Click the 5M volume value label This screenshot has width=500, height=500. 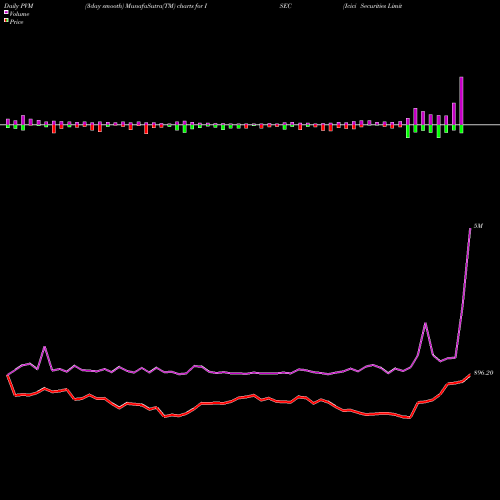[x=478, y=226]
